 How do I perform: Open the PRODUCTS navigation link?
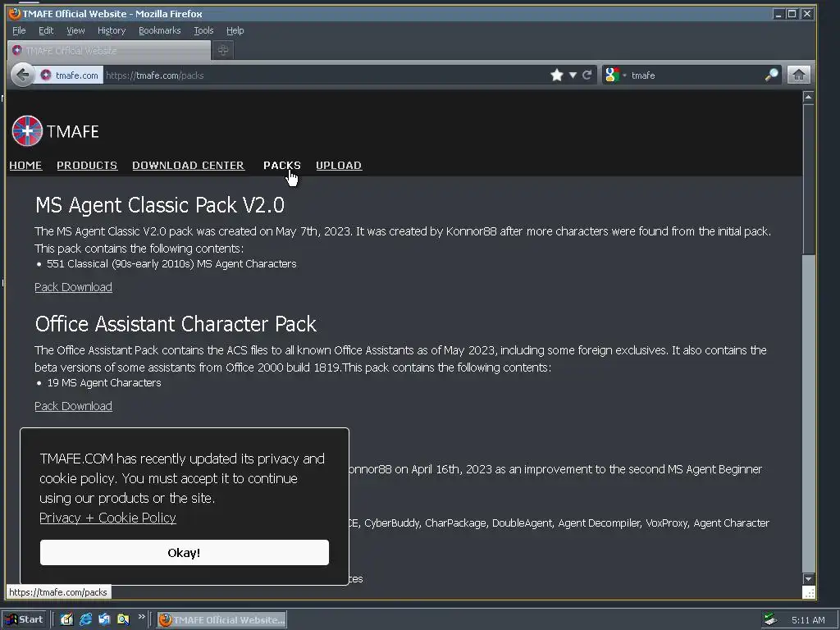[x=87, y=165]
